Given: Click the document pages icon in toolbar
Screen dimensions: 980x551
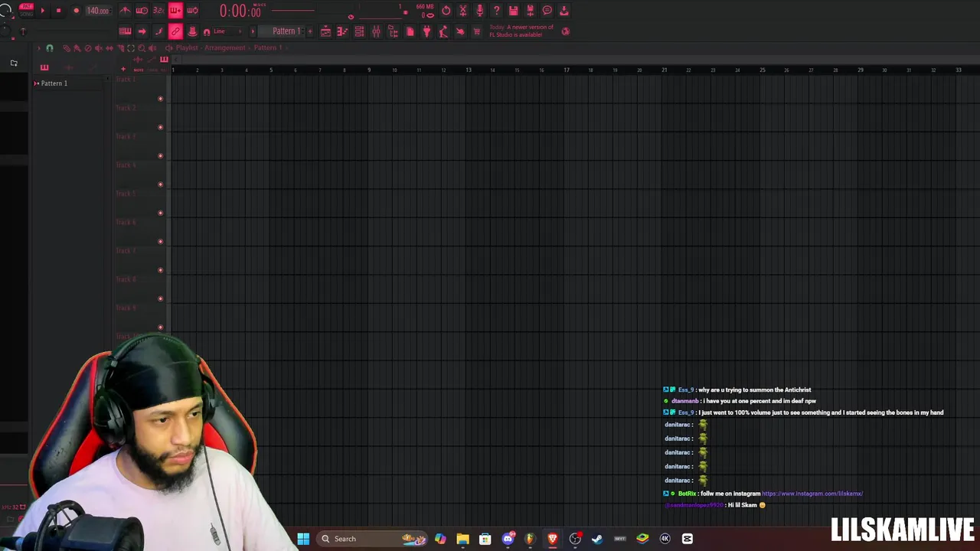Looking at the screenshot, I should tap(410, 31).
